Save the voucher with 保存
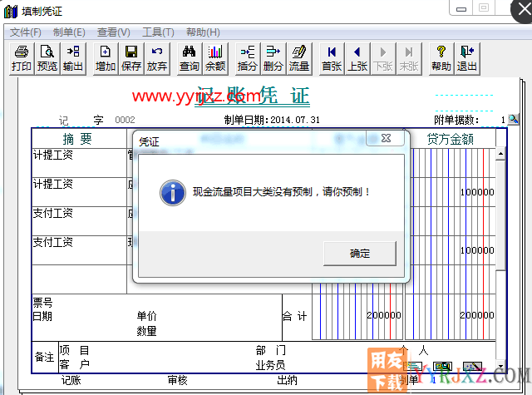This screenshot has height=395, width=532. (131, 58)
